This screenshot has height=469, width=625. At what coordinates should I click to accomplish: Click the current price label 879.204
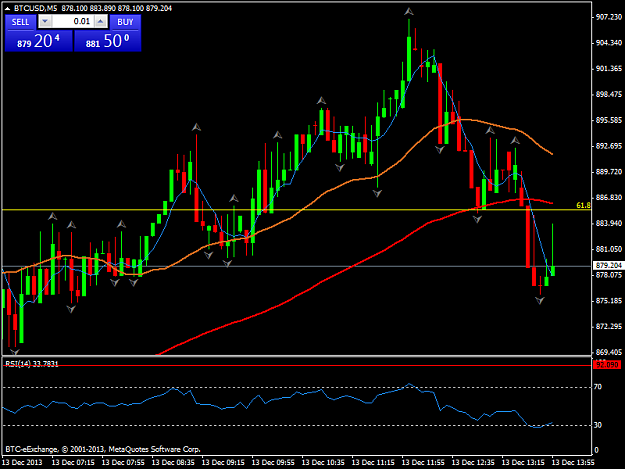pos(608,265)
